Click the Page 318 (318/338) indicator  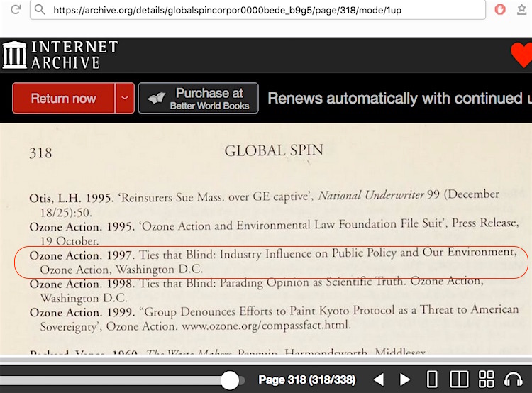(306, 380)
